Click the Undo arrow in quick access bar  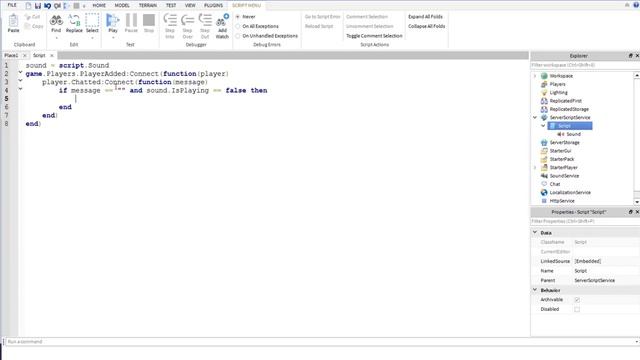point(47,5)
